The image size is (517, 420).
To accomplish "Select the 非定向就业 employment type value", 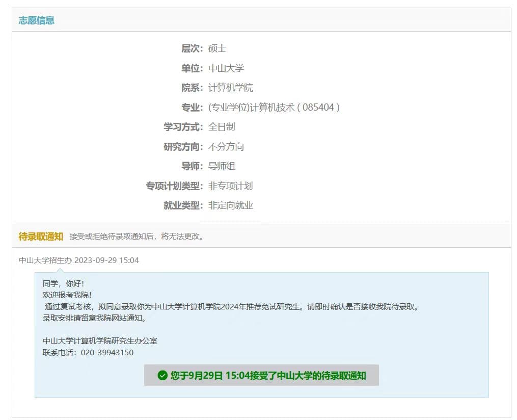I will [x=230, y=205].
